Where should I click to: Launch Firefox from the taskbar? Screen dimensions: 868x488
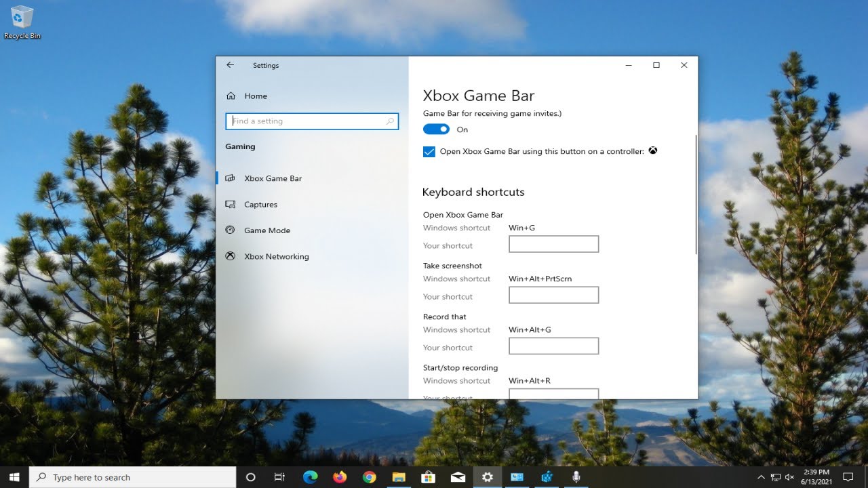[x=340, y=477]
